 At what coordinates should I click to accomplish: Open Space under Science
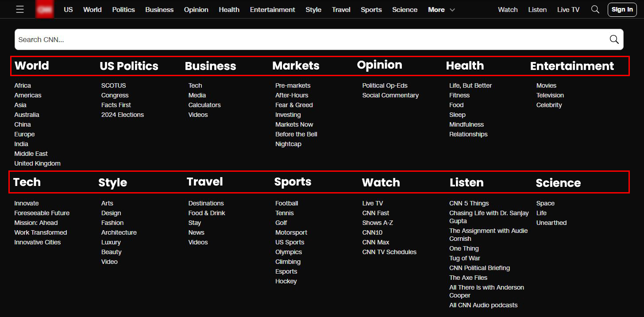click(x=545, y=203)
